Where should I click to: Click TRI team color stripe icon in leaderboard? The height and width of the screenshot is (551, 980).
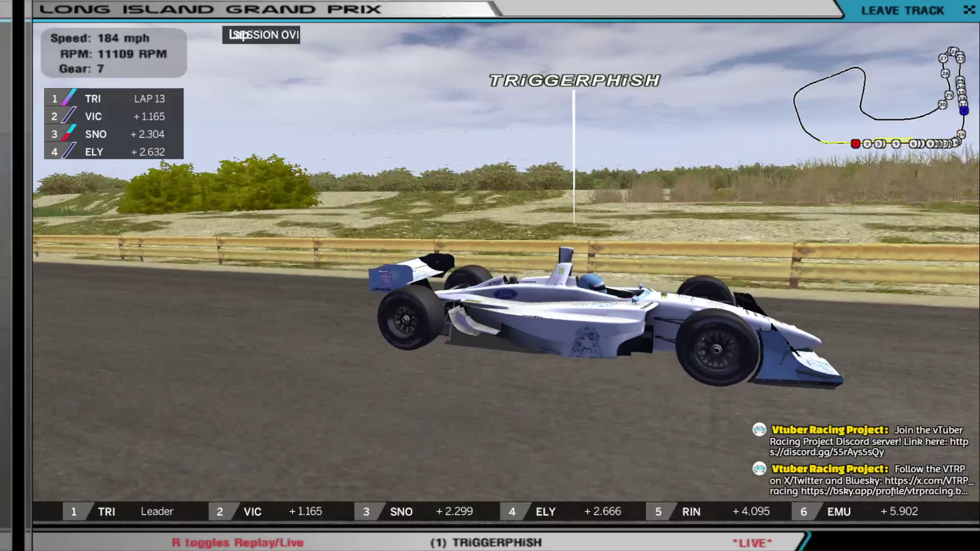[69, 98]
